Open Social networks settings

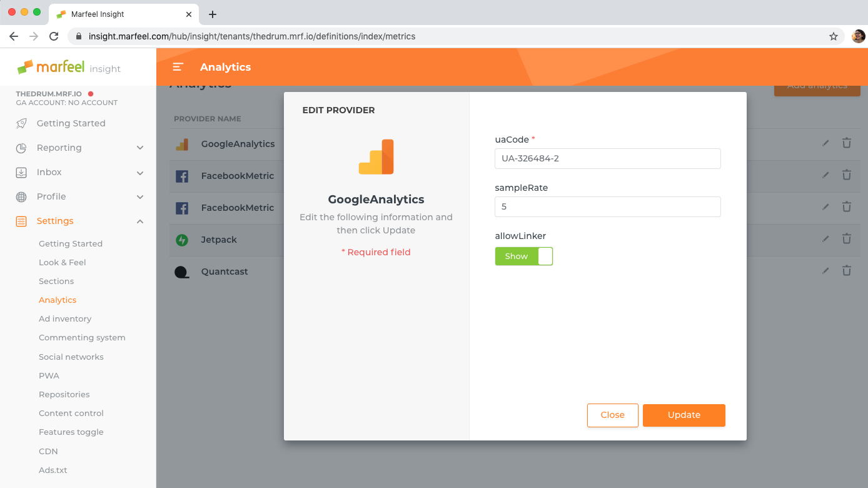[71, 357]
